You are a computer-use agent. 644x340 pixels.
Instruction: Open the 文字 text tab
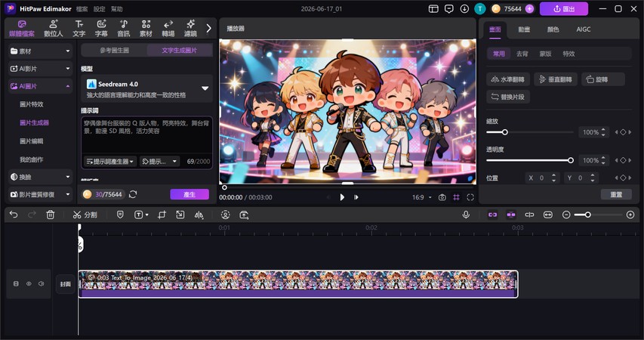click(x=79, y=29)
